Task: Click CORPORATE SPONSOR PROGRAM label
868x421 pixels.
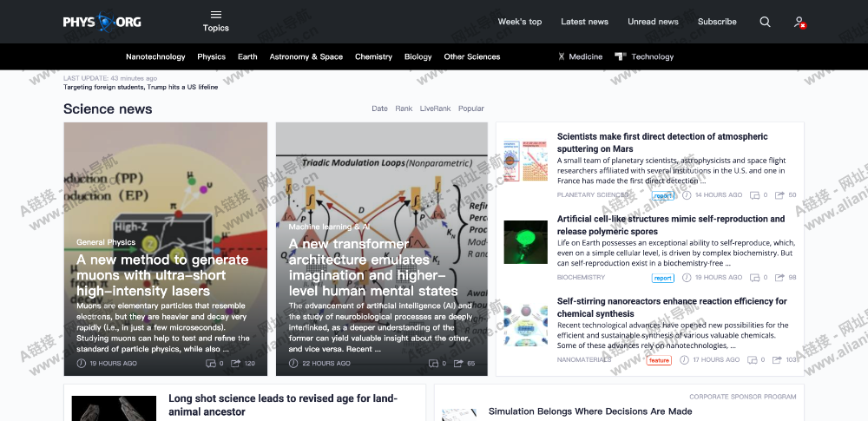Action: [x=743, y=397]
